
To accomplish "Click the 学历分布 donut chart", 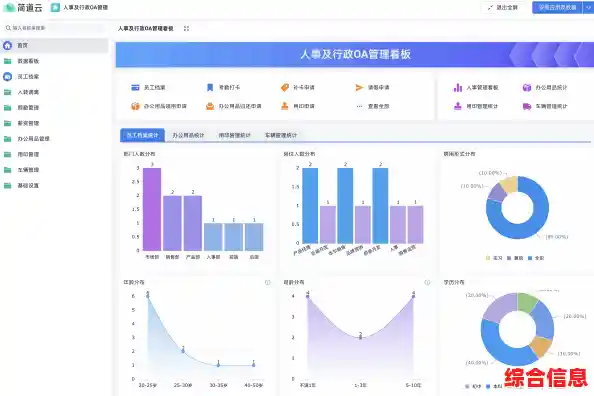I will point(517,329).
